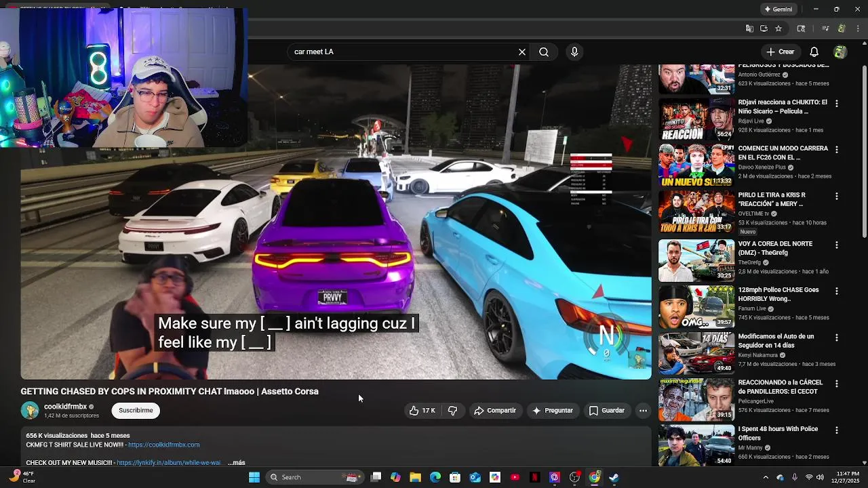The image size is (868, 488).
Task: Click the Suscribirme button
Action: pos(136,410)
